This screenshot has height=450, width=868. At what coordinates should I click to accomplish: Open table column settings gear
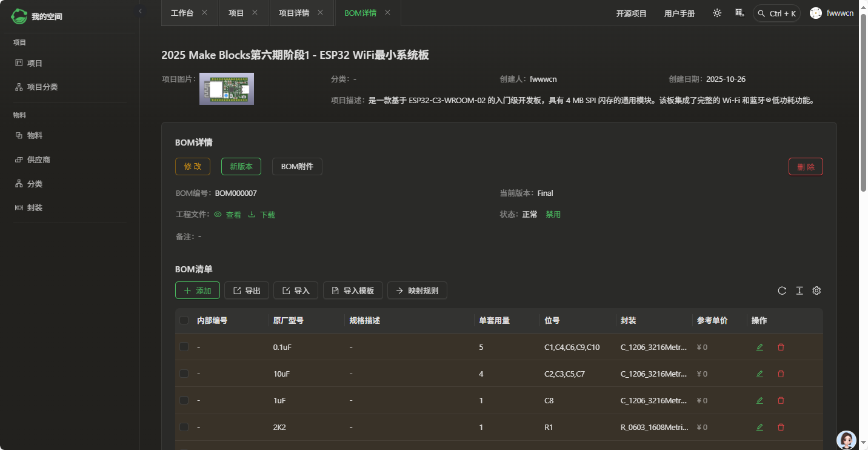[816, 290]
